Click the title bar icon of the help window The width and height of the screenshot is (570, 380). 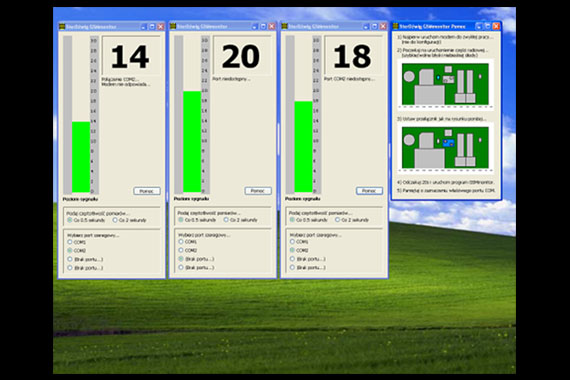pyautogui.click(x=396, y=26)
